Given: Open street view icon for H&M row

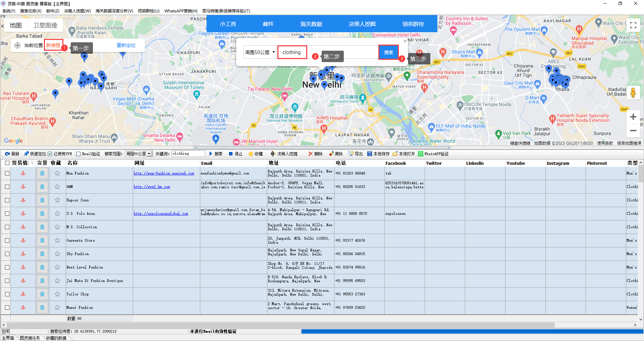Looking at the screenshot, I should coord(42,187).
